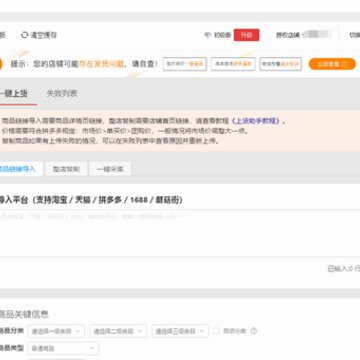Click the 清空缓存 refresh icon
This screenshot has height=360, width=360.
point(24,35)
